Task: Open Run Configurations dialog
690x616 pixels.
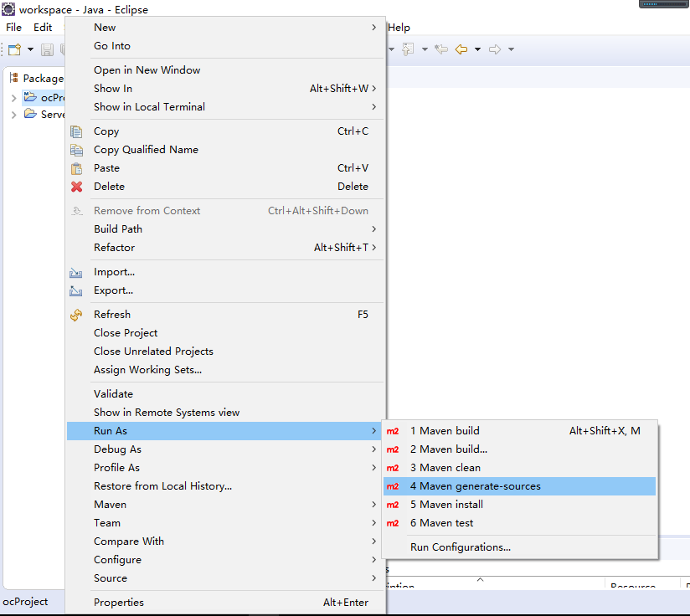Action: coord(460,547)
